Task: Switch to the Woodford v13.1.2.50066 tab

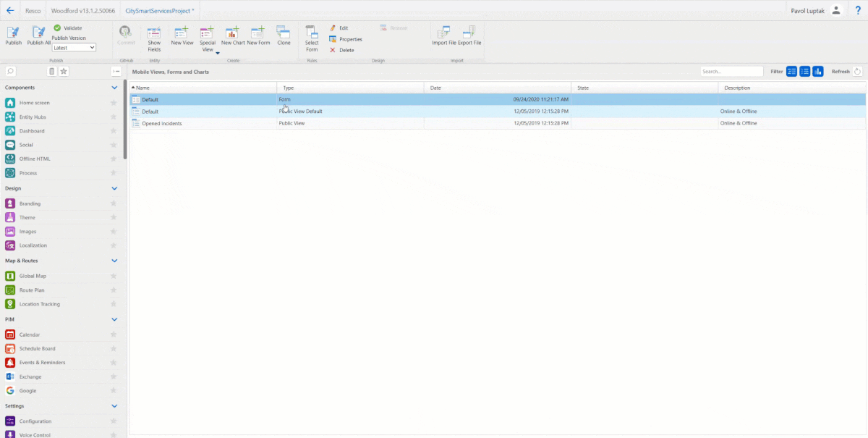Action: (x=82, y=11)
